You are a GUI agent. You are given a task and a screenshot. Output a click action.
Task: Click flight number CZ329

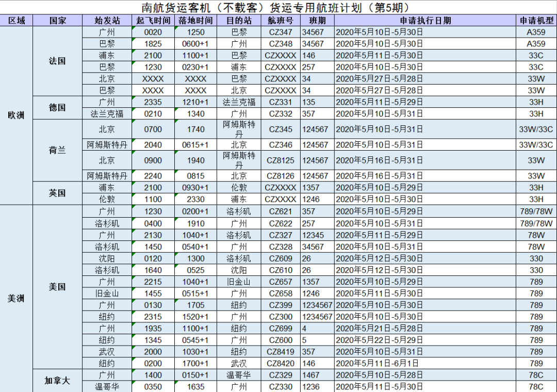[x=281, y=375]
